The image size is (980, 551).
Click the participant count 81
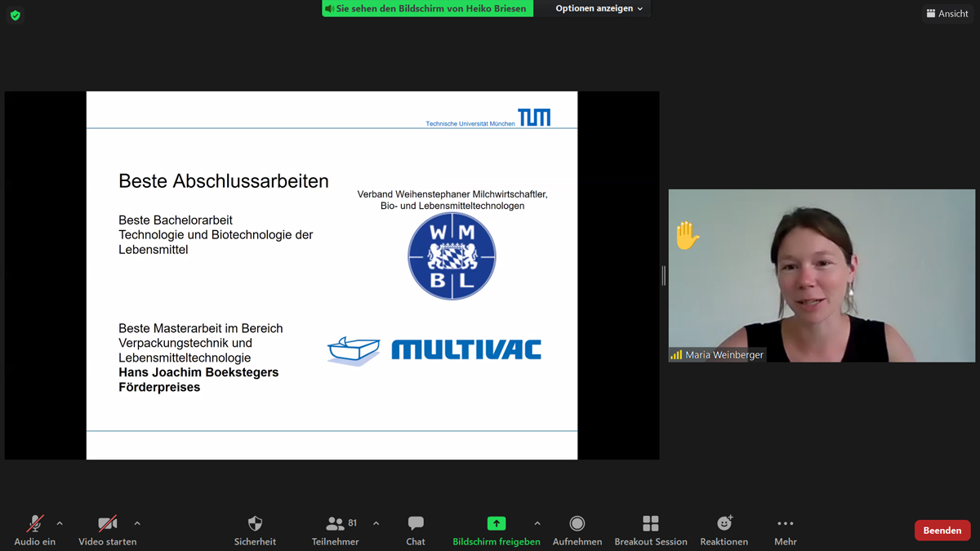tap(353, 522)
